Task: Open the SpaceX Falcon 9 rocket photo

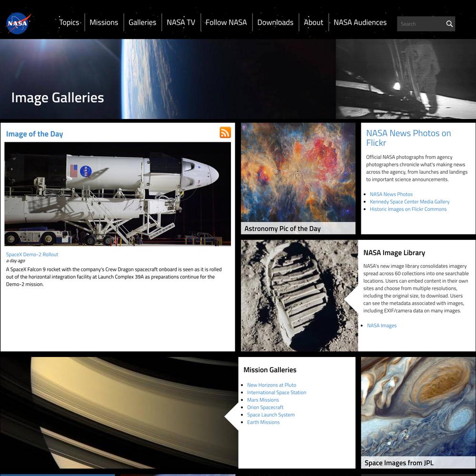Action: tap(118, 194)
